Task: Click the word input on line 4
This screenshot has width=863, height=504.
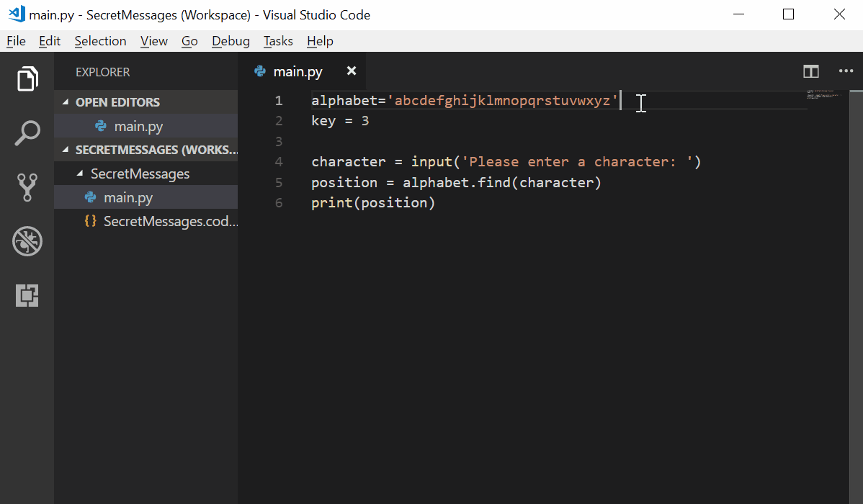Action: click(431, 162)
